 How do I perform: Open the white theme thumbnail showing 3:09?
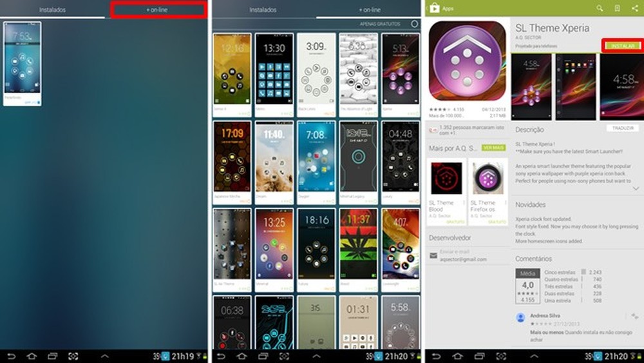pos(316,75)
